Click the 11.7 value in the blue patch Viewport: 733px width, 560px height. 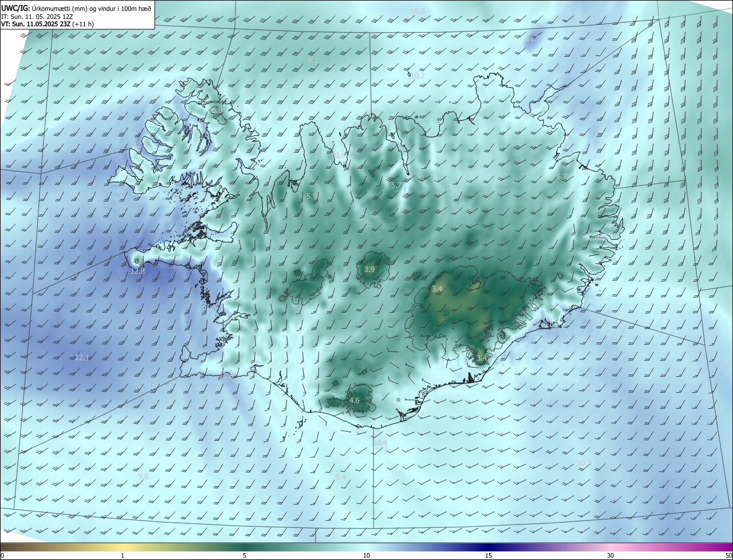534,38
